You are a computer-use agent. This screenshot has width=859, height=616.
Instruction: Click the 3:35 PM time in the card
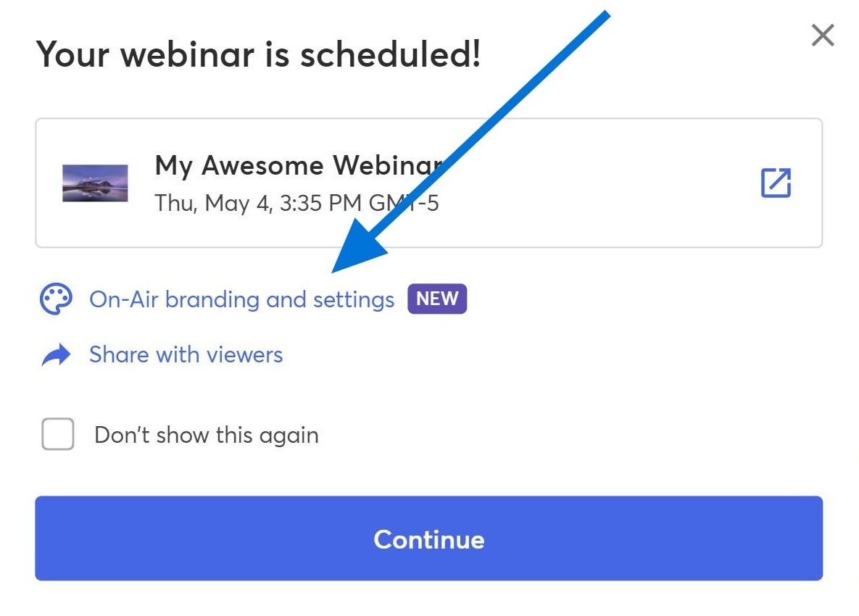tap(320, 203)
